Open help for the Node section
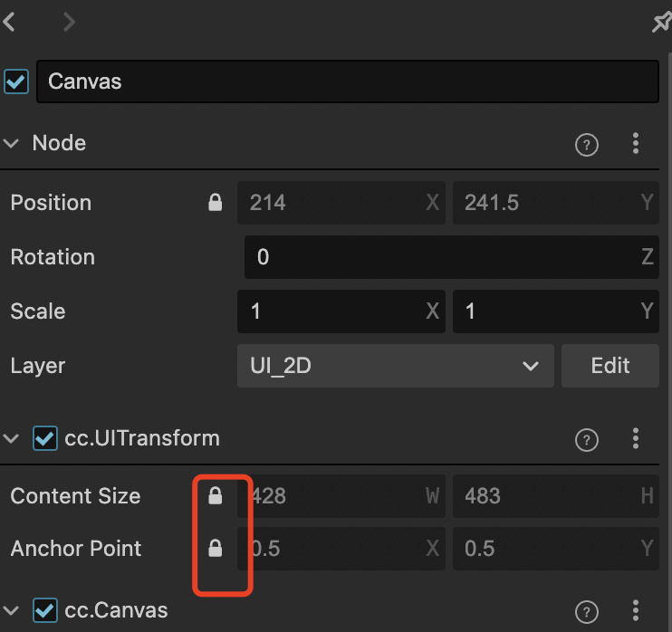The width and height of the screenshot is (672, 632). 587,144
